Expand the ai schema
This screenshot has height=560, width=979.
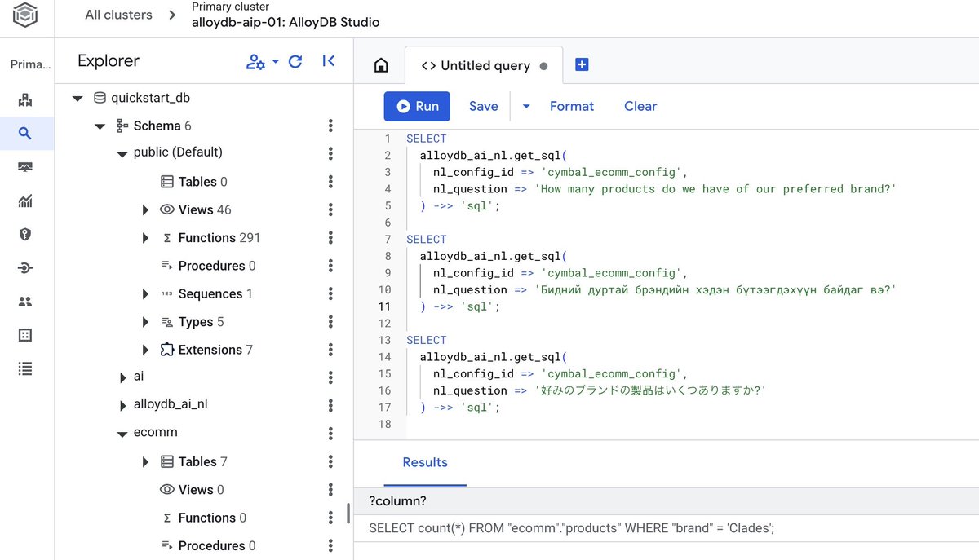(x=123, y=377)
